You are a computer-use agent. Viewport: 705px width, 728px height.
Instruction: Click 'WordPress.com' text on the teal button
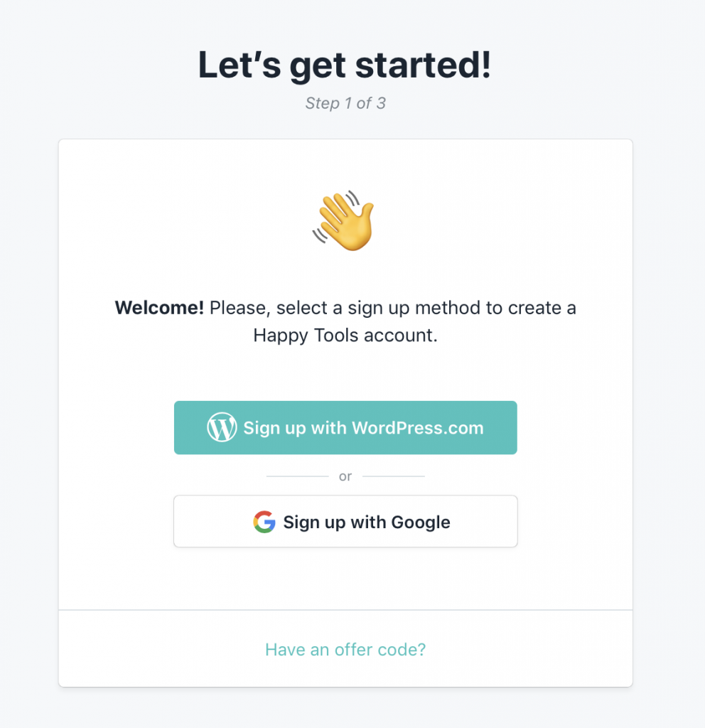tap(417, 428)
